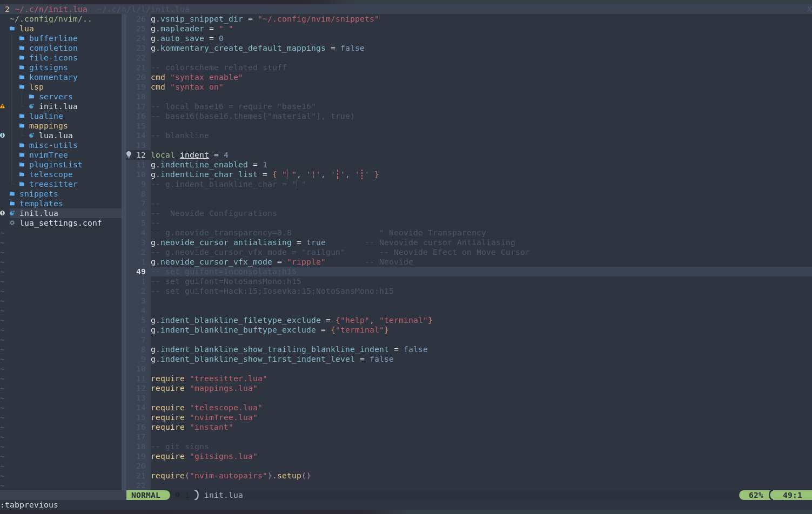Click the open folder icon beside lua
Screen dimensions: 812x514
pos(12,28)
